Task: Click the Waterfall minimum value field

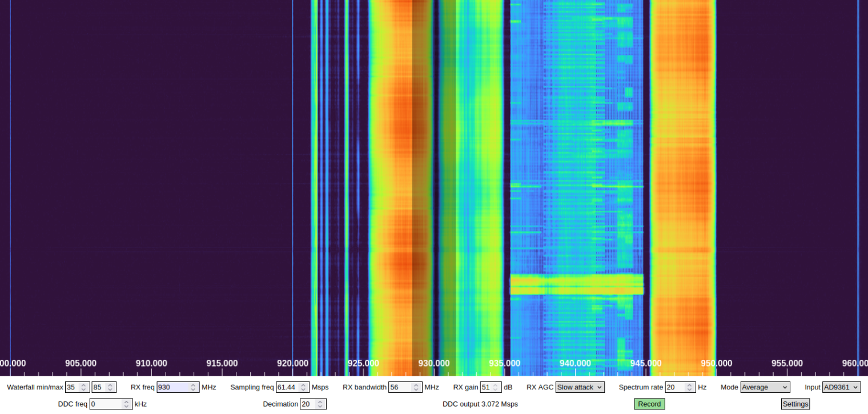Action: tap(73, 387)
